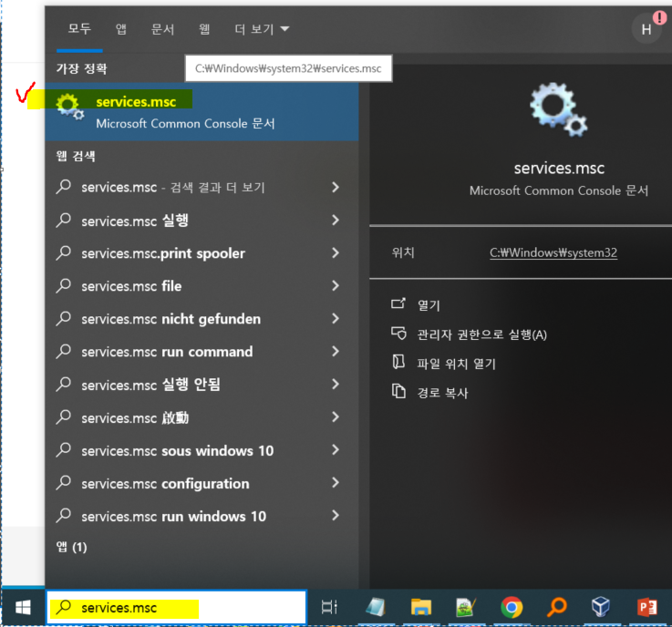This screenshot has width=672, height=627.
Task: Click the 웹 검색 section header
Action: pos(76,156)
